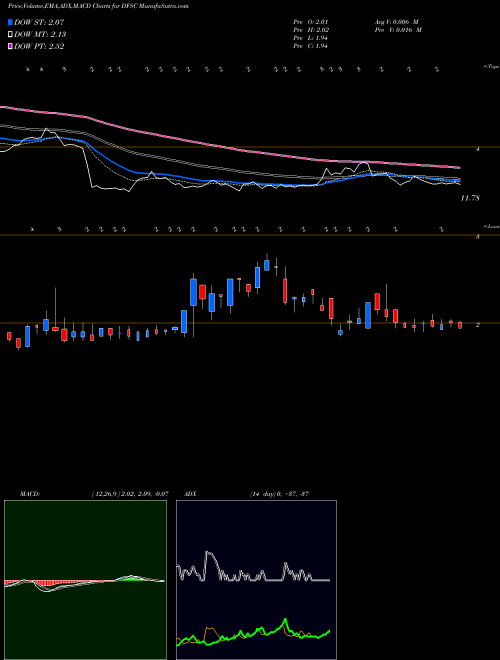Click the 'Pre C: 1.94' close value

tap(311, 46)
